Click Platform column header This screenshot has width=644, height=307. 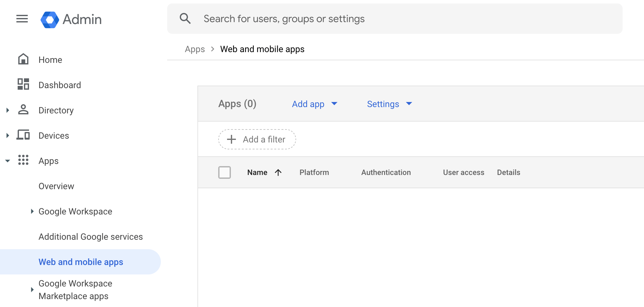[314, 172]
